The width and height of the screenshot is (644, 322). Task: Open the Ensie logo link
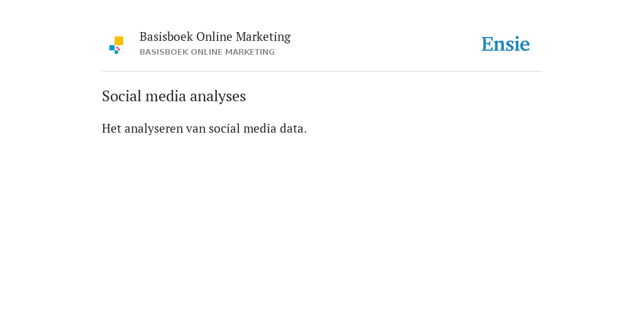(x=506, y=44)
